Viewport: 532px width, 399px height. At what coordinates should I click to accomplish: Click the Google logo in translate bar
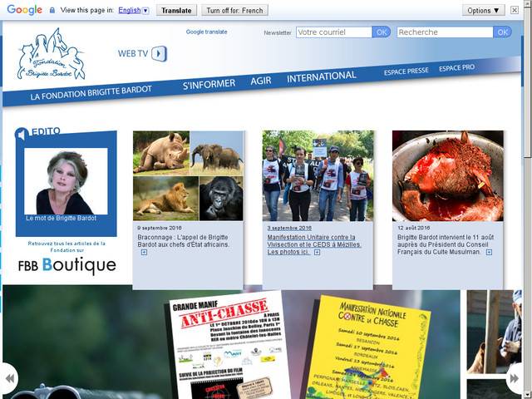point(24,10)
